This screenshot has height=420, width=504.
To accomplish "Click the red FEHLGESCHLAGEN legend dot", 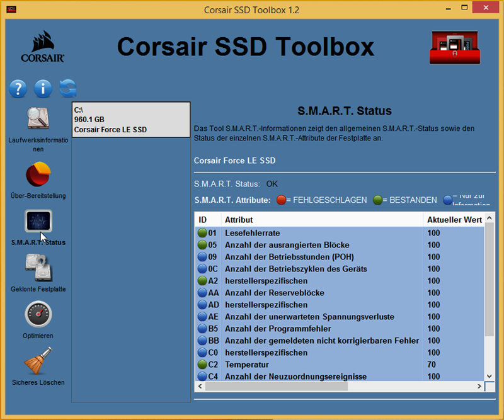I will pyautogui.click(x=281, y=200).
